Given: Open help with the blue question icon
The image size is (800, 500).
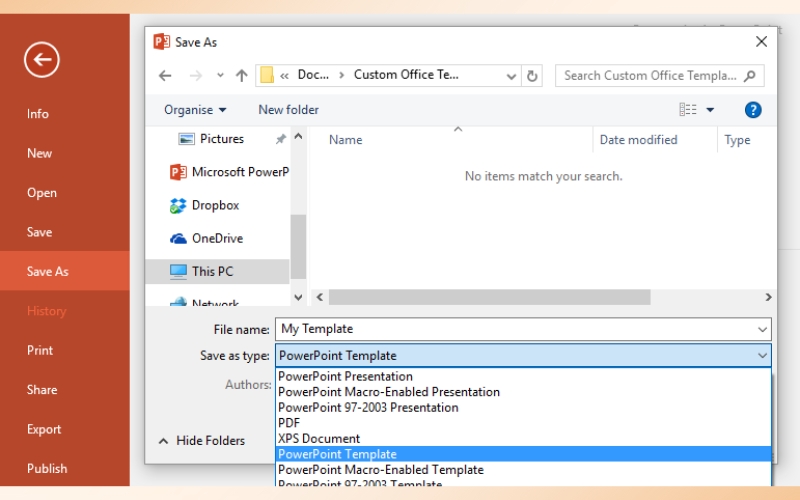Looking at the screenshot, I should [x=753, y=110].
